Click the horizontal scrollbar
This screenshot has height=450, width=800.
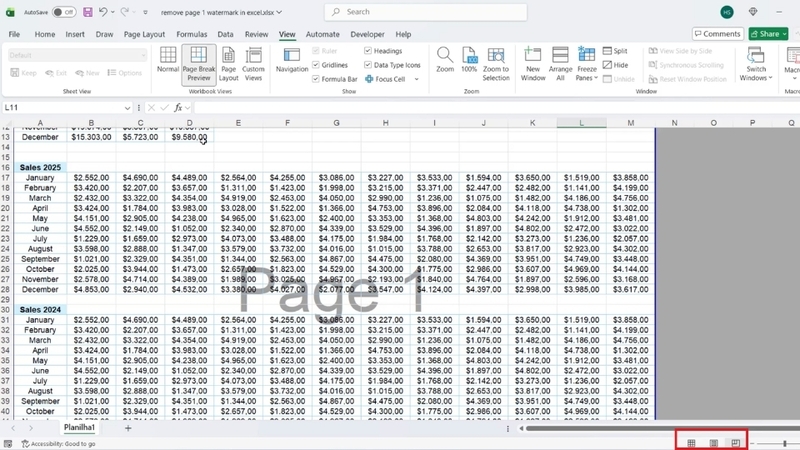pos(662,429)
